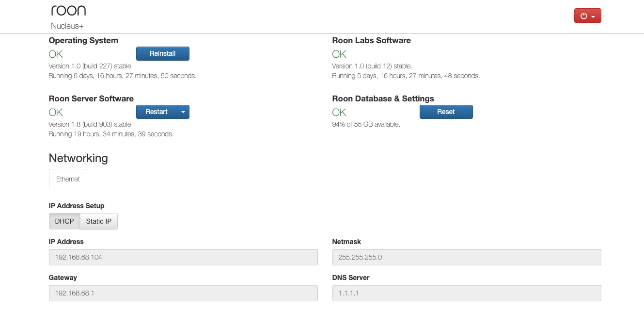
Task: Select the DNS Server field showing 1.1.1.1
Action: click(466, 293)
